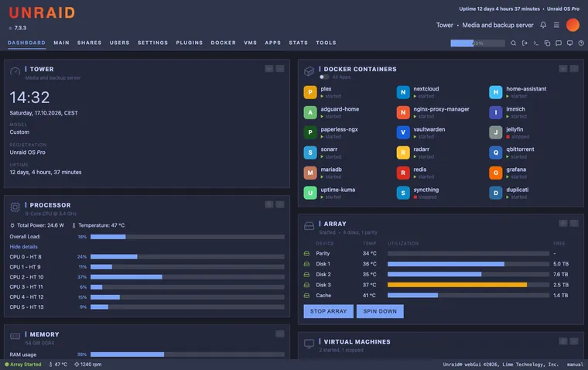Click the Cache drive status icon

coord(306,296)
